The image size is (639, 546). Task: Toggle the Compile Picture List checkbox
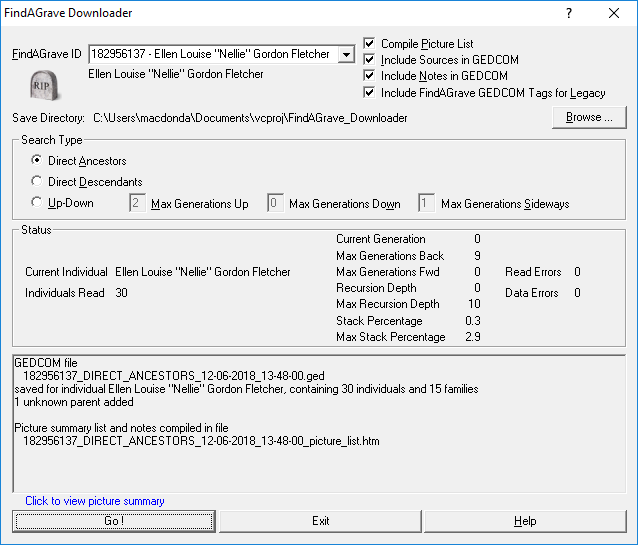click(x=369, y=43)
